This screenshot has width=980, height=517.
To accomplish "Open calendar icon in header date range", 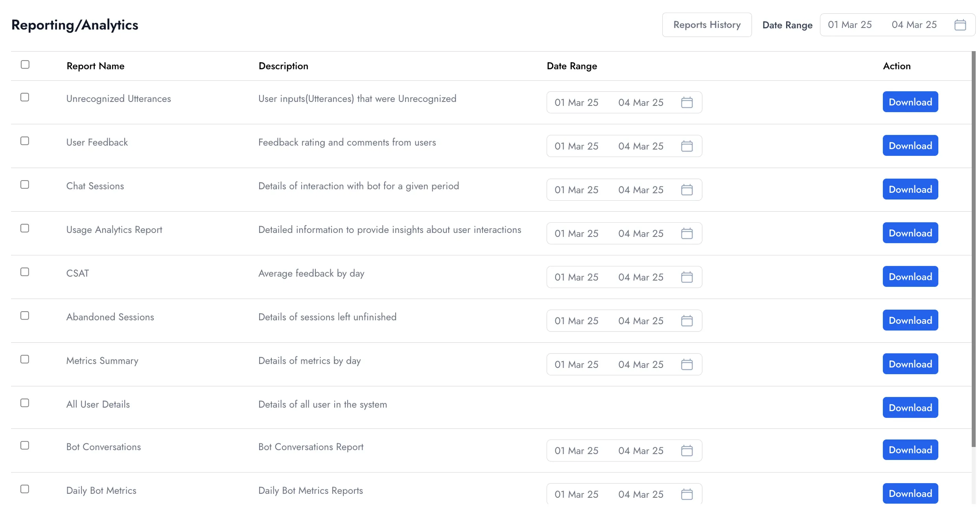I will point(960,25).
